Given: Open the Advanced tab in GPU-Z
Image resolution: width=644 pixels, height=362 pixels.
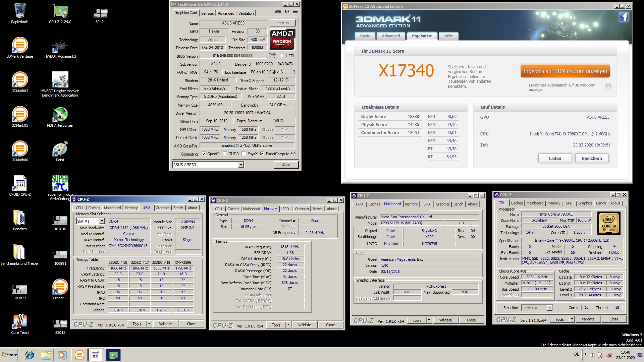Looking at the screenshot, I should pos(226,13).
